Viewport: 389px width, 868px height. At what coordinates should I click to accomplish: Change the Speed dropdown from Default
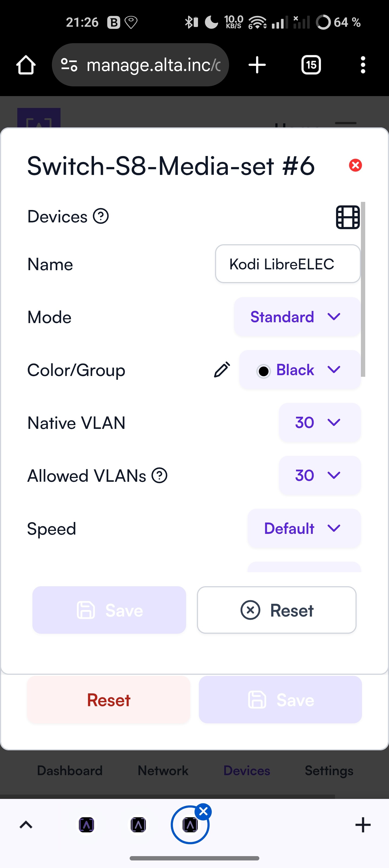point(304,528)
